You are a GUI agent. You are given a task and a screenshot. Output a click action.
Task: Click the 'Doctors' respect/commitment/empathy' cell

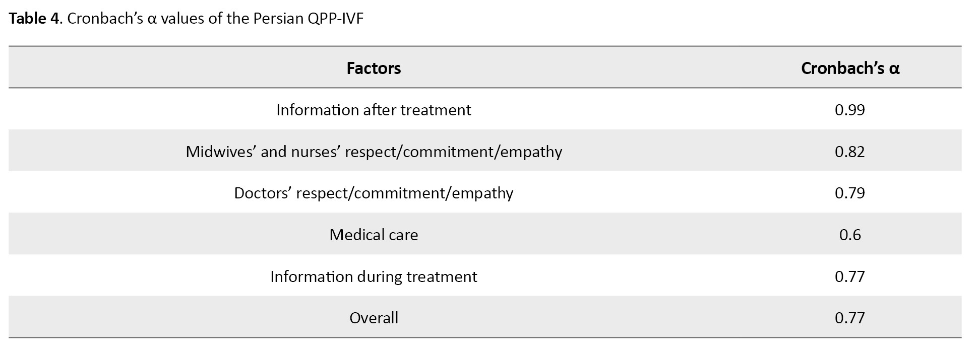[374, 193]
